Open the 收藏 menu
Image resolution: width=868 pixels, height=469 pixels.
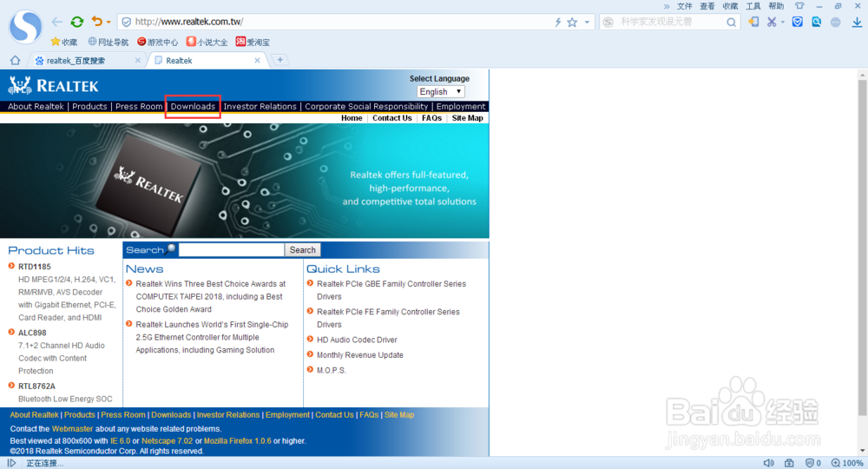730,6
